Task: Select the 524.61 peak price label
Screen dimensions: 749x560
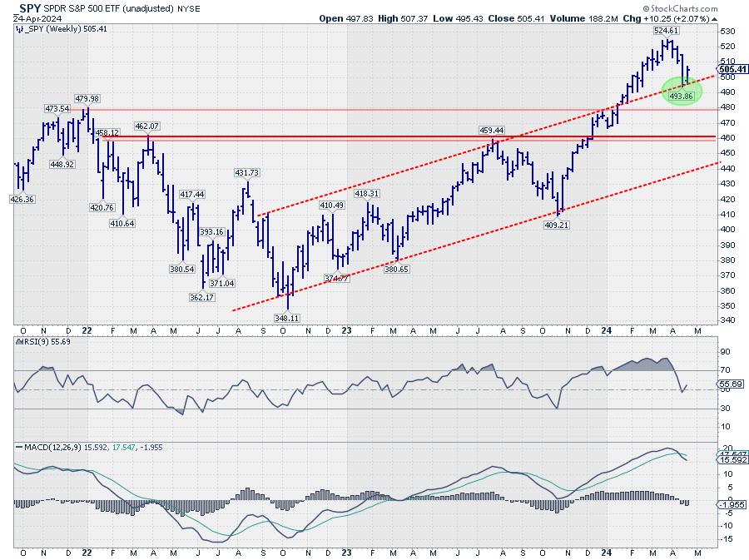Action: [667, 30]
